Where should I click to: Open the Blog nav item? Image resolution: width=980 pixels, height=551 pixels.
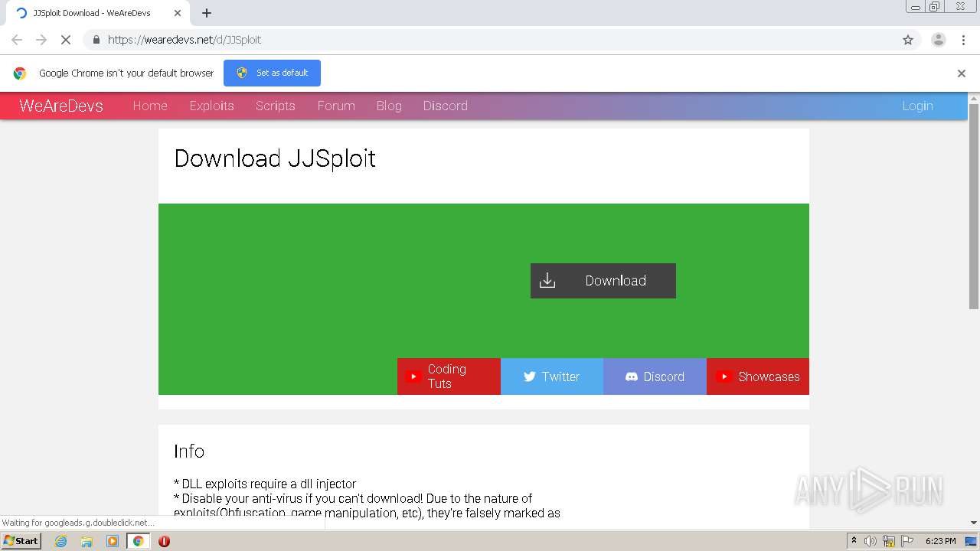[x=389, y=106]
